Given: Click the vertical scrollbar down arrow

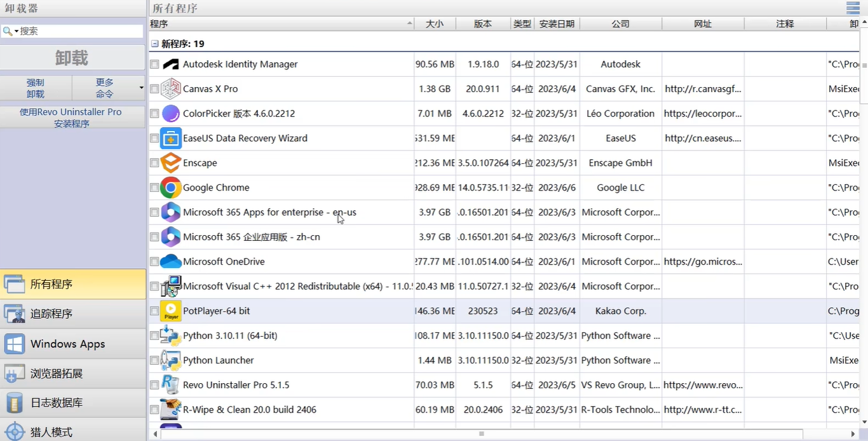Looking at the screenshot, I should [x=864, y=422].
